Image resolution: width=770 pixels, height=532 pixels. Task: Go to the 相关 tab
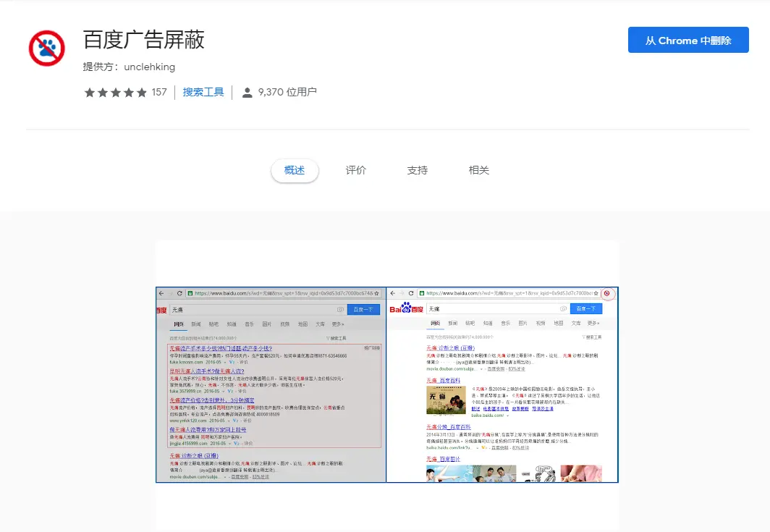tap(479, 170)
